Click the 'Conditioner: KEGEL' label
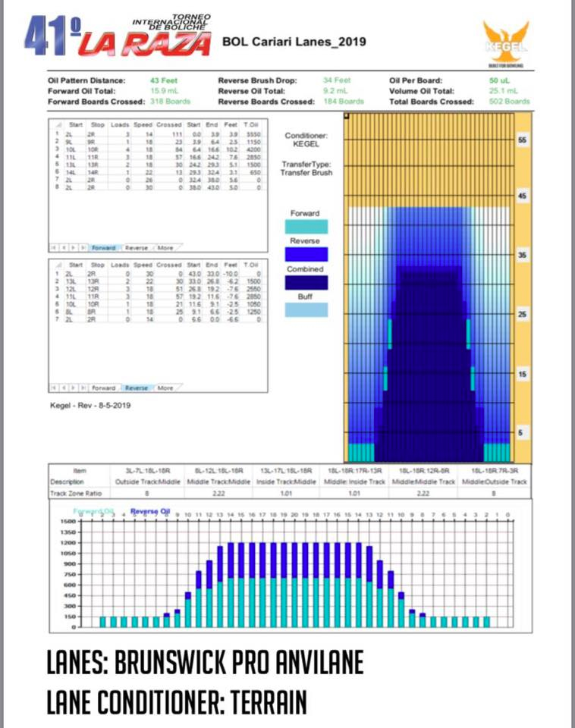 pyautogui.click(x=306, y=140)
